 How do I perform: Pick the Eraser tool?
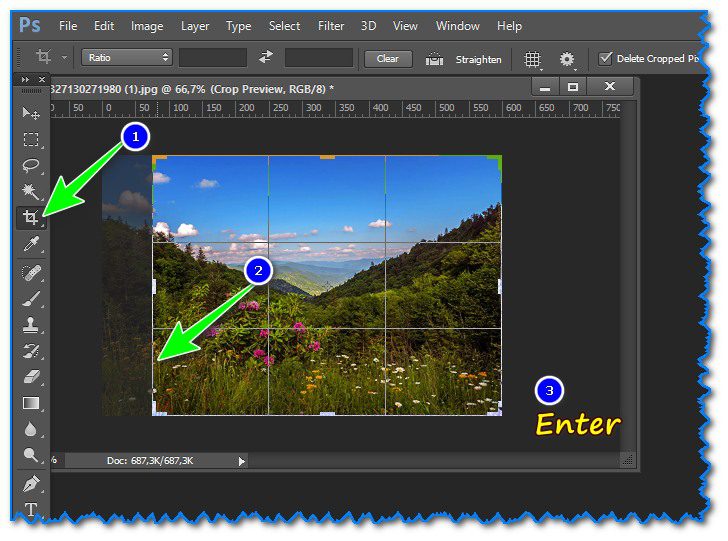31,377
